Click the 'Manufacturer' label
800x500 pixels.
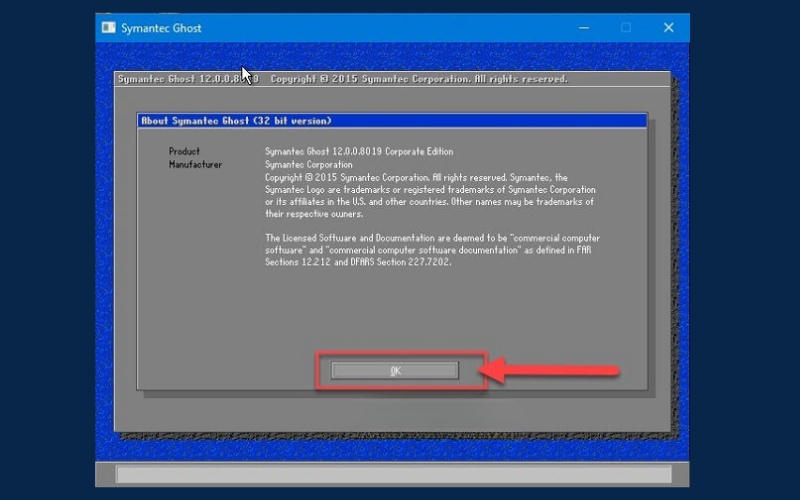[x=195, y=165]
